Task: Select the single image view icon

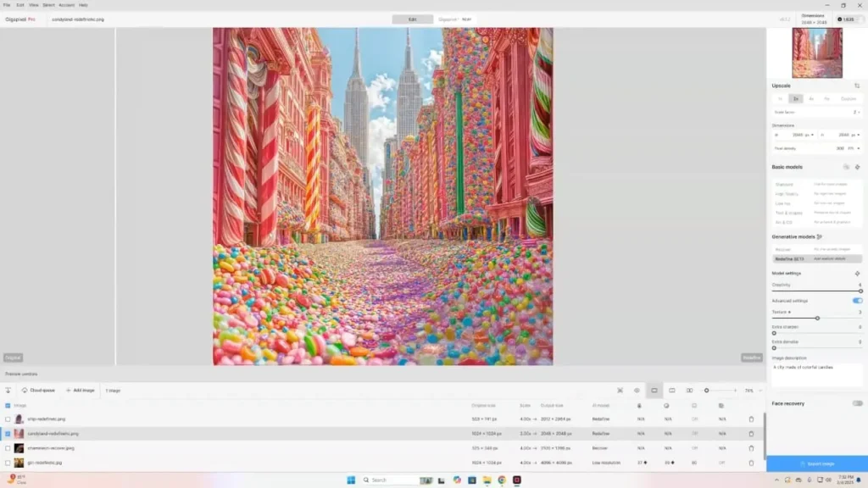Action: pyautogui.click(x=654, y=391)
